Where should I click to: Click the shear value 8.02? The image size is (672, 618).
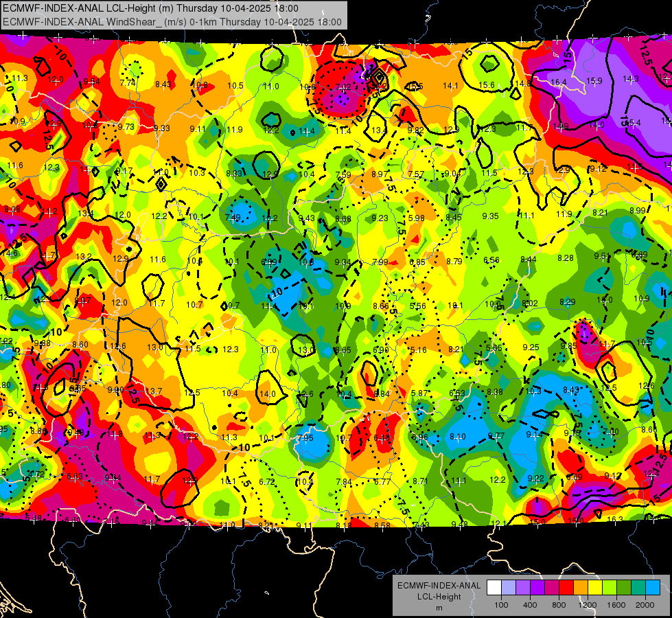click(530, 304)
